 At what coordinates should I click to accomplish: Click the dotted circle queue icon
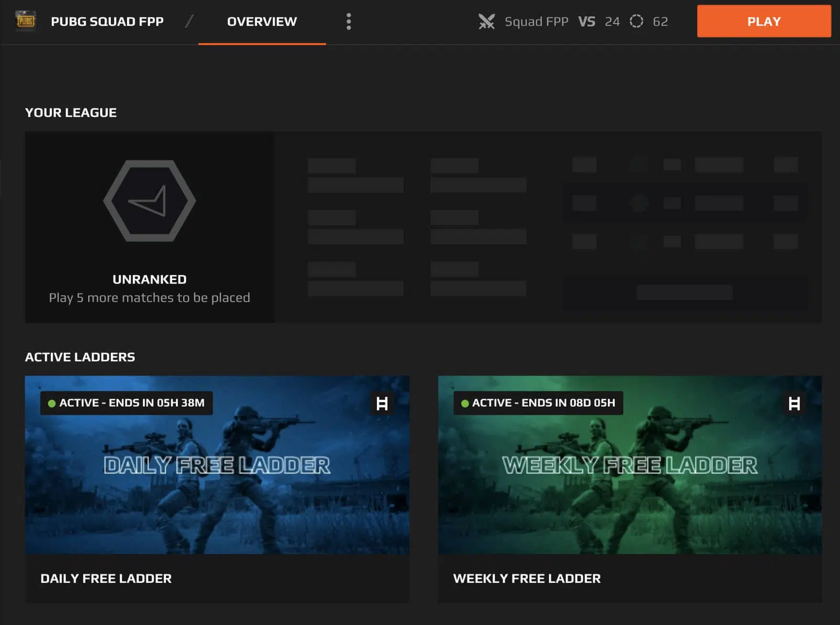tap(636, 22)
